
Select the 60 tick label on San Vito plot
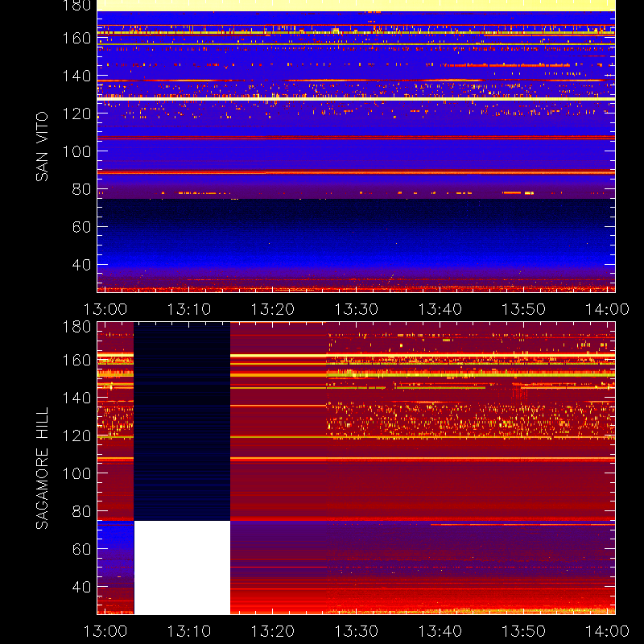81,227
